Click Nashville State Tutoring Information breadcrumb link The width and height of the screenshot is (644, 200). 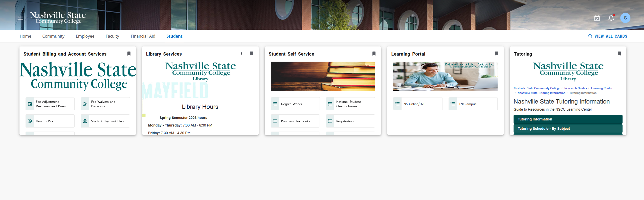coord(541,93)
